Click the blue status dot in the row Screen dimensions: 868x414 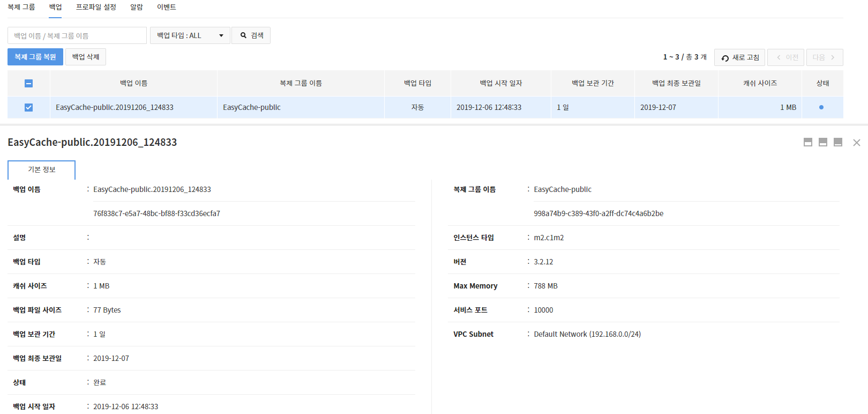tap(821, 107)
